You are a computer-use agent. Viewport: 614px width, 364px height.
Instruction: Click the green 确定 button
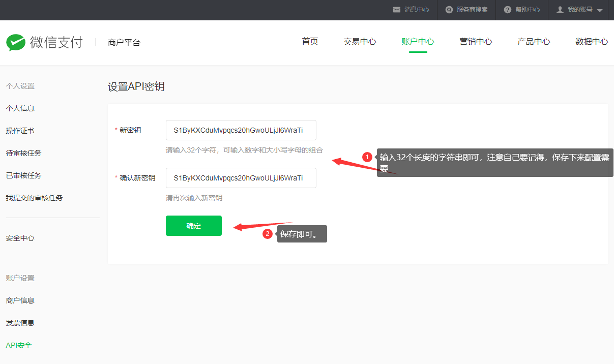coord(194,226)
